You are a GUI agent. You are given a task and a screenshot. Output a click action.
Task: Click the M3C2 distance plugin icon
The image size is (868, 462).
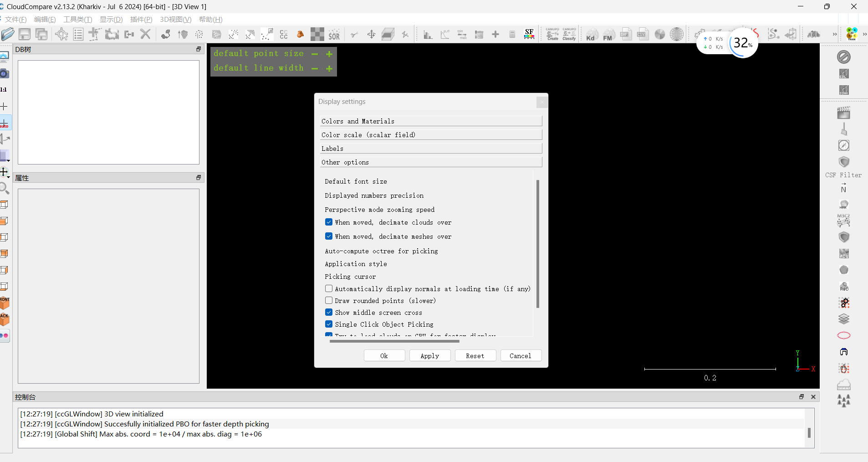click(843, 221)
